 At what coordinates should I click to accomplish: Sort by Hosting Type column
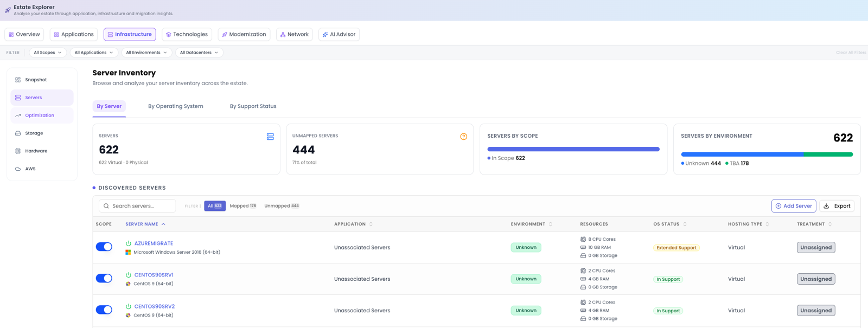[749, 224]
